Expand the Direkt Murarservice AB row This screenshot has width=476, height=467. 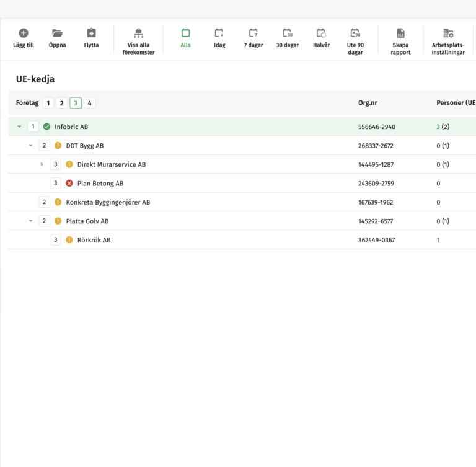point(42,164)
